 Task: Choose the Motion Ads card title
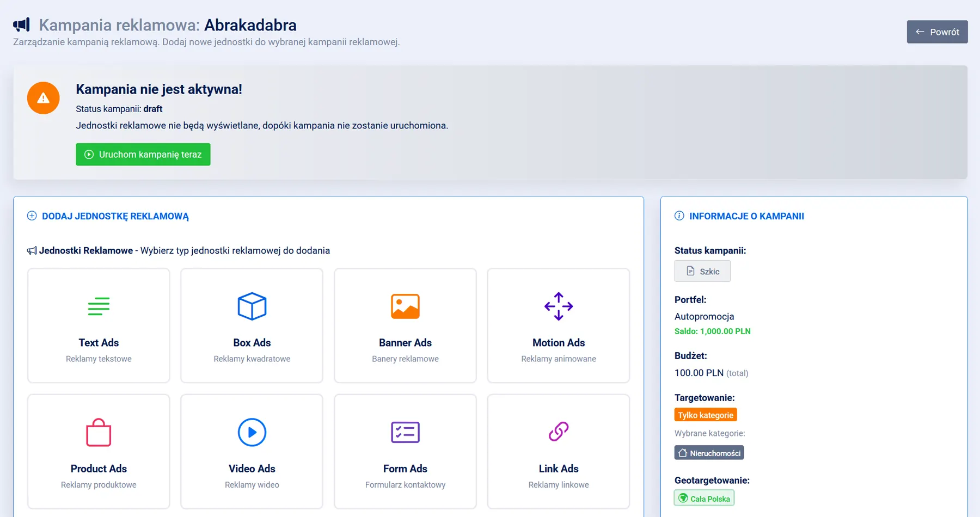tap(559, 342)
